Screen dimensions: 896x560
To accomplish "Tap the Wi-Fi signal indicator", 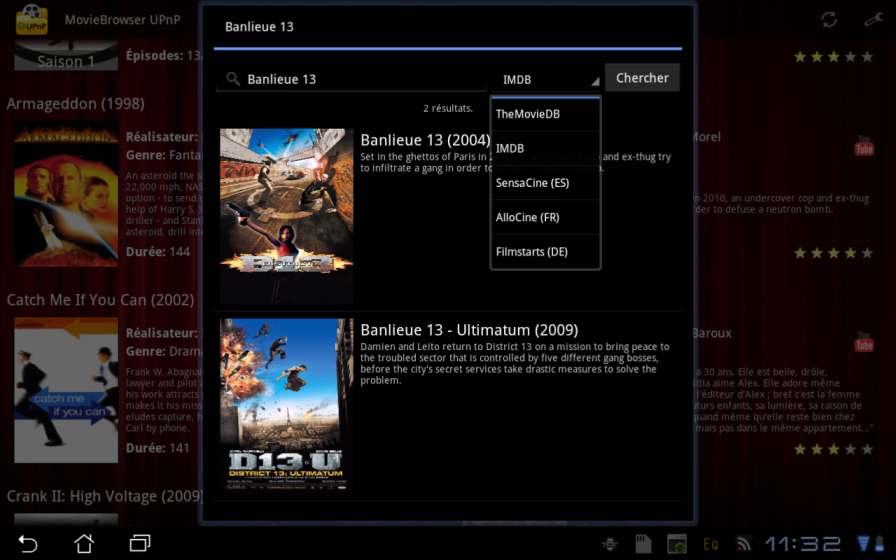I will tap(863, 543).
